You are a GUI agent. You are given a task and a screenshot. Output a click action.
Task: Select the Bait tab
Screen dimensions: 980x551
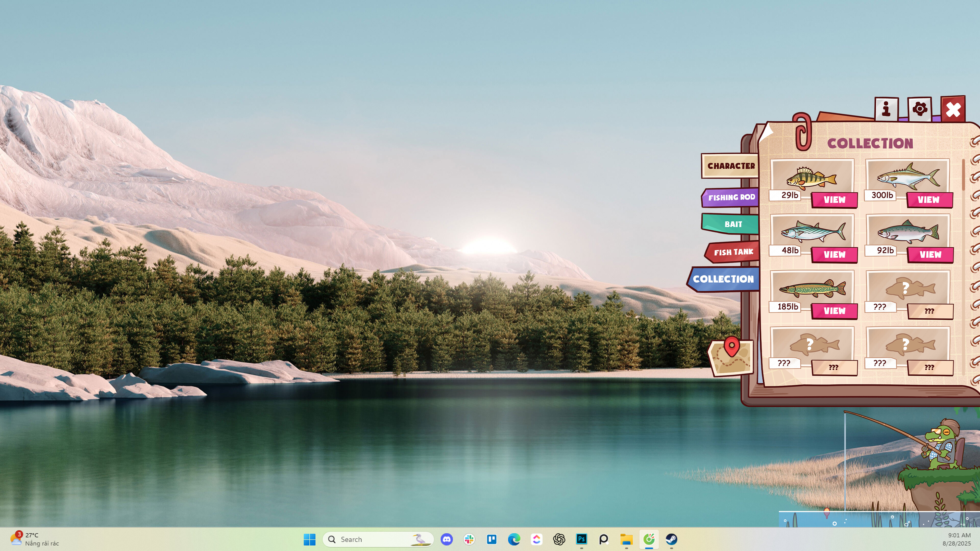tap(732, 224)
